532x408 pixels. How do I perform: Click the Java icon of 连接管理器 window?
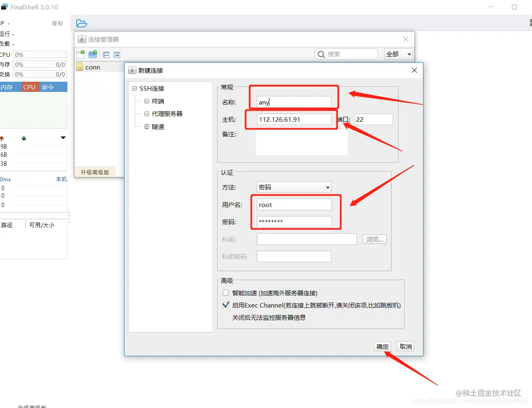pyautogui.click(x=82, y=39)
